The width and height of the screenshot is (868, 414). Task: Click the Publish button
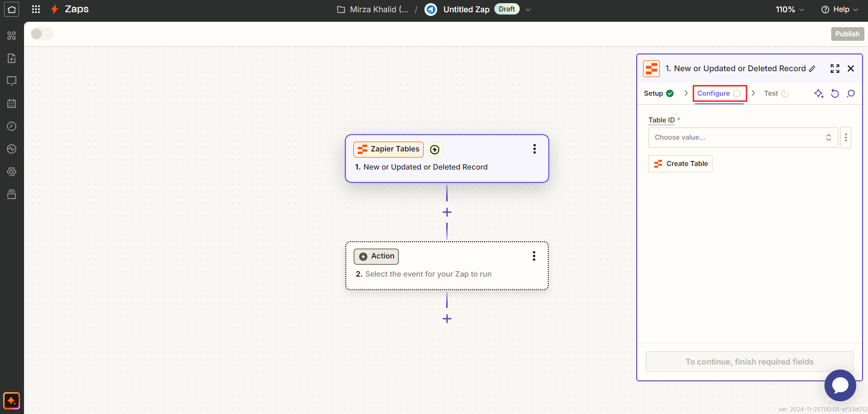847,34
